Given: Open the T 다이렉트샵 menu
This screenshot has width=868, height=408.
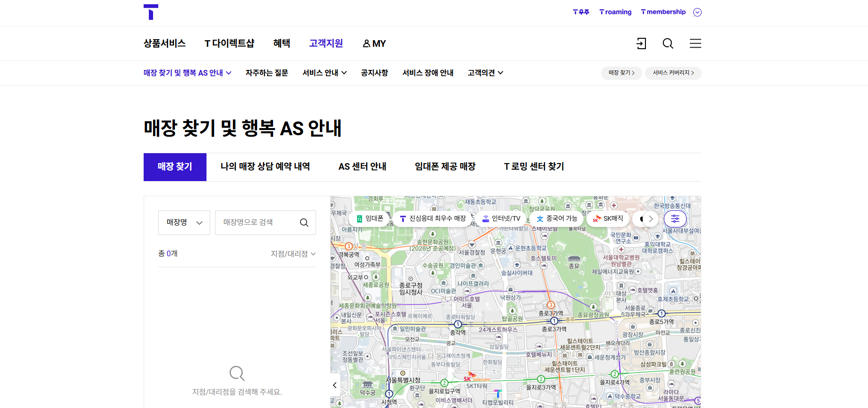Looking at the screenshot, I should point(229,43).
